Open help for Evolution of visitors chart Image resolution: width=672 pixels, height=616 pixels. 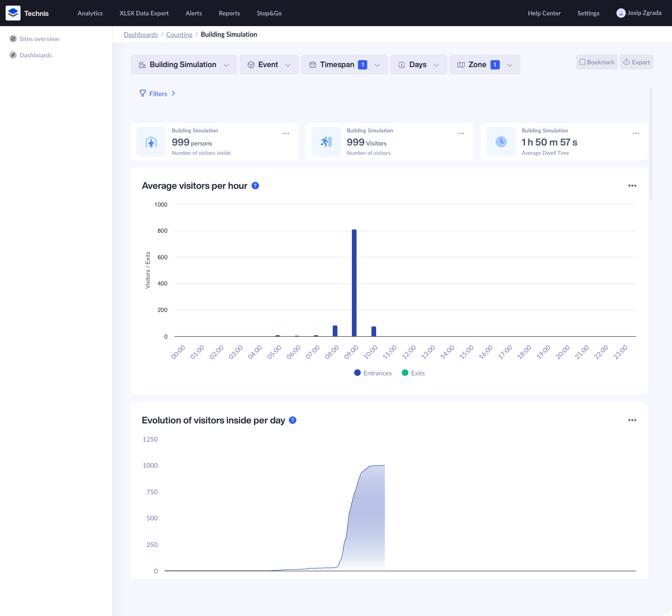(293, 420)
